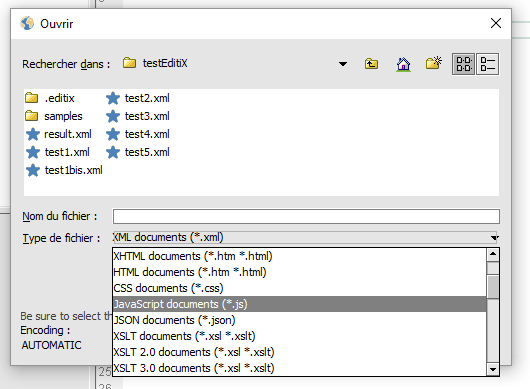This screenshot has width=530, height=389.
Task: Go up one folder level icon
Action: pos(371,64)
